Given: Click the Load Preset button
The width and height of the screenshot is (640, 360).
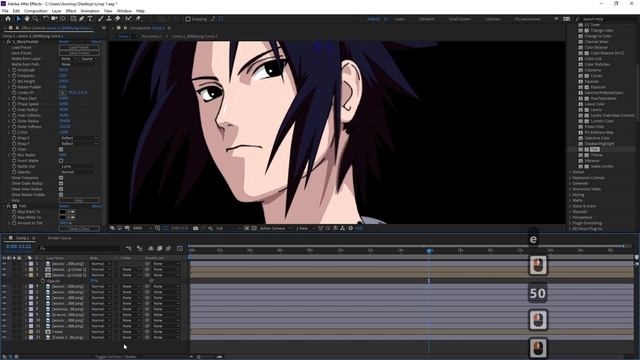Looking at the screenshot, I should (x=79, y=47).
